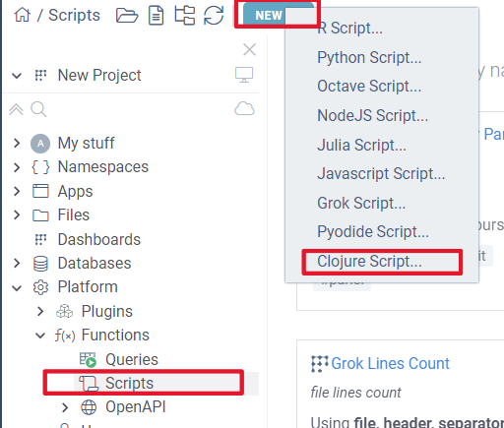Screen dimensions: 504x428
Task: Open the search magnifier in tree panel
Action: (x=38, y=109)
